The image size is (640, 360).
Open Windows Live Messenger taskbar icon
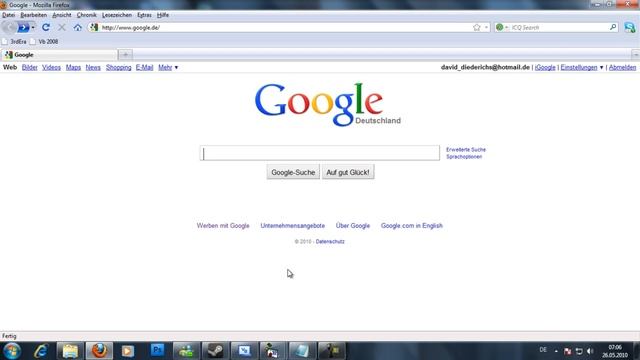point(186,351)
